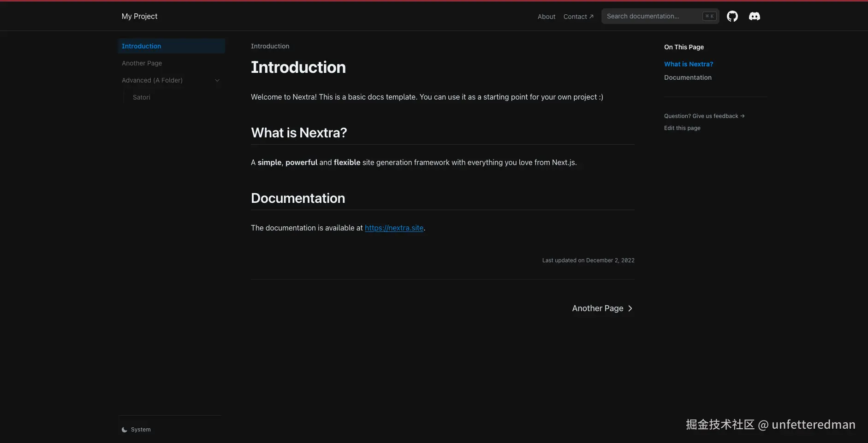Click Edit this page link

[682, 128]
